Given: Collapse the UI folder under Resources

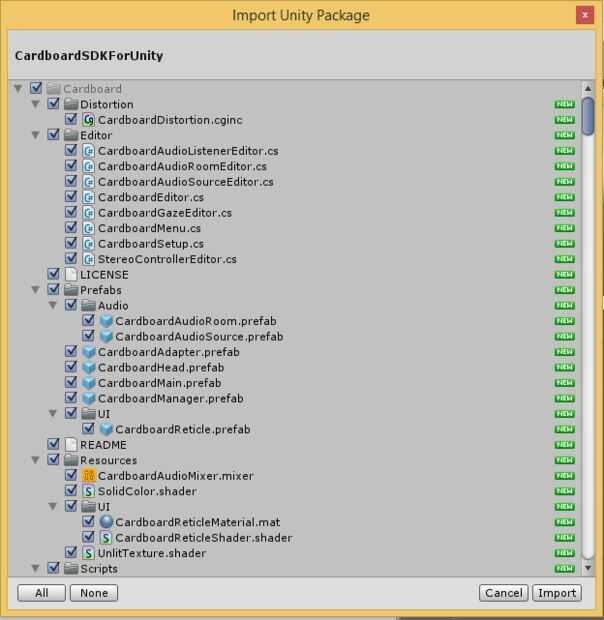Looking at the screenshot, I should 53,506.
